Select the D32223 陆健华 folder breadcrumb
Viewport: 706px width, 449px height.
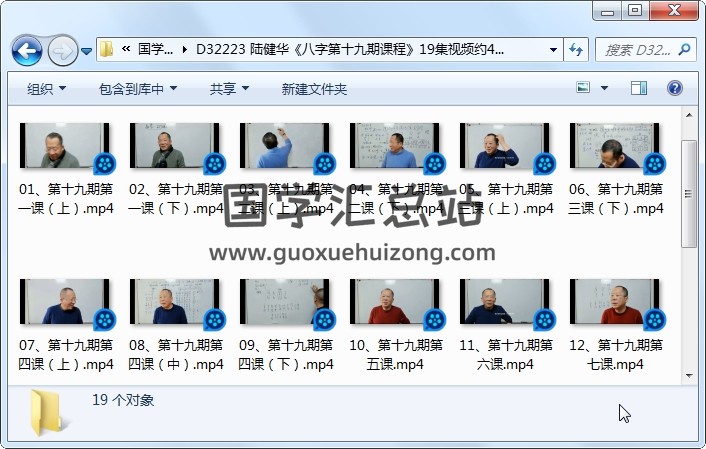coord(350,49)
